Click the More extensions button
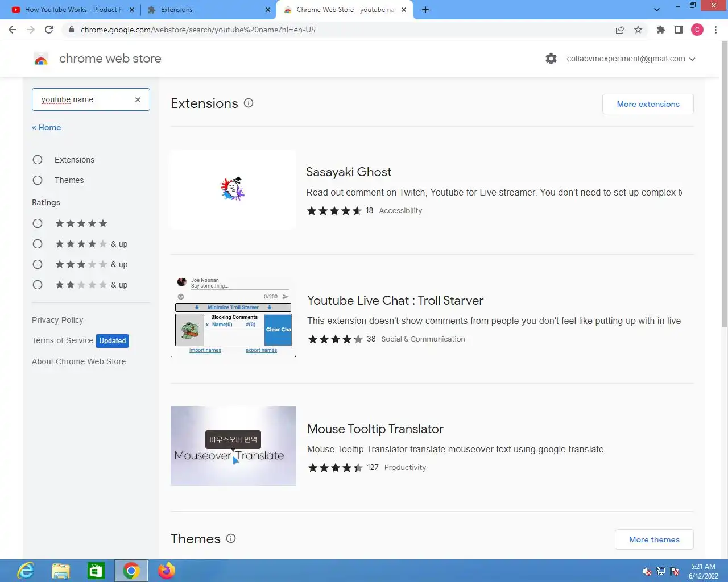The image size is (728, 582). 648,104
